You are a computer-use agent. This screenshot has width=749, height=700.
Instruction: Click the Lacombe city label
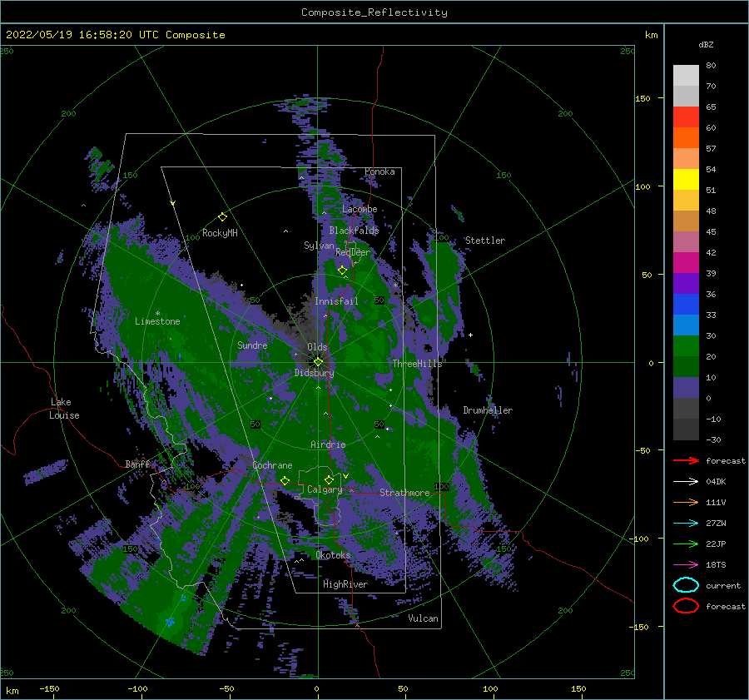[x=360, y=209]
